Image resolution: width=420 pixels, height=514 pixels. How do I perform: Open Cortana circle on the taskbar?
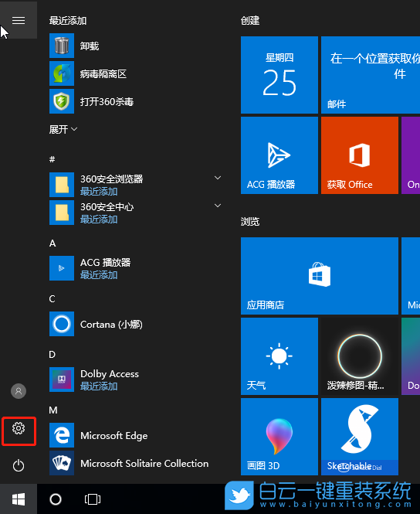point(56,499)
